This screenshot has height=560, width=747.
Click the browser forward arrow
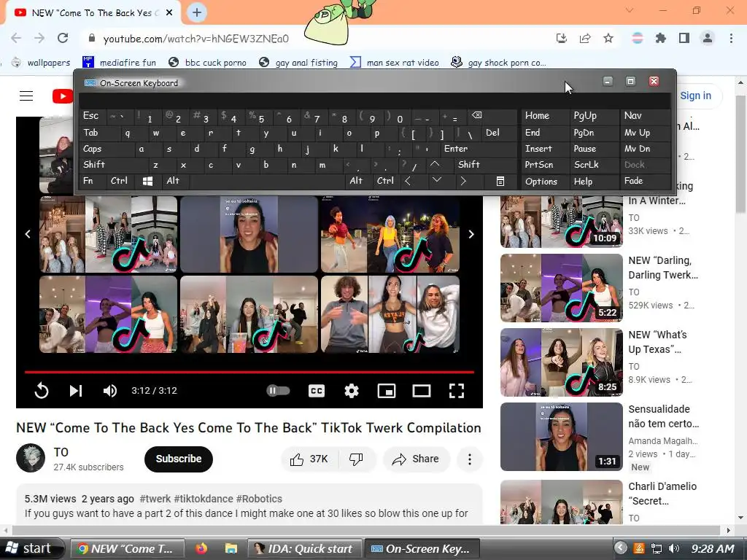click(39, 38)
